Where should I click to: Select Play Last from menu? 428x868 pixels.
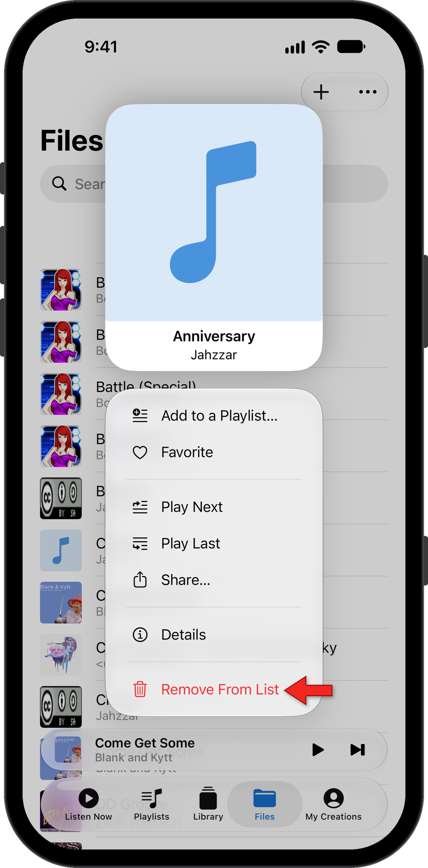coord(214,544)
